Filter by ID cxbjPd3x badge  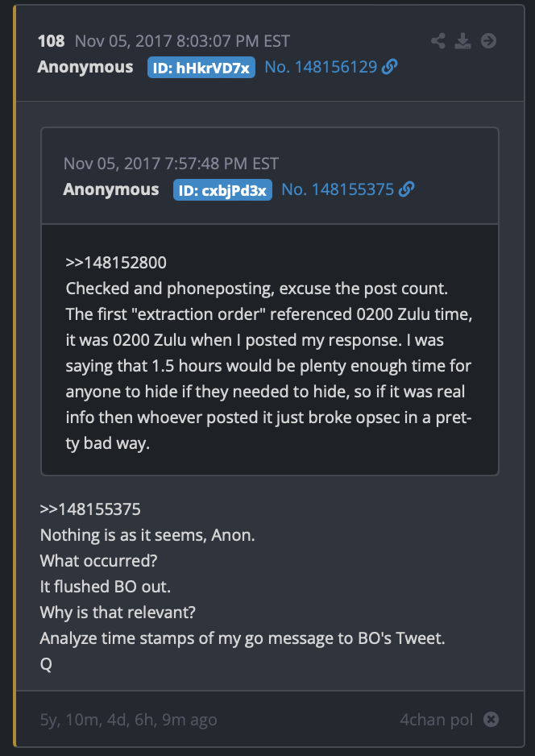tap(222, 190)
